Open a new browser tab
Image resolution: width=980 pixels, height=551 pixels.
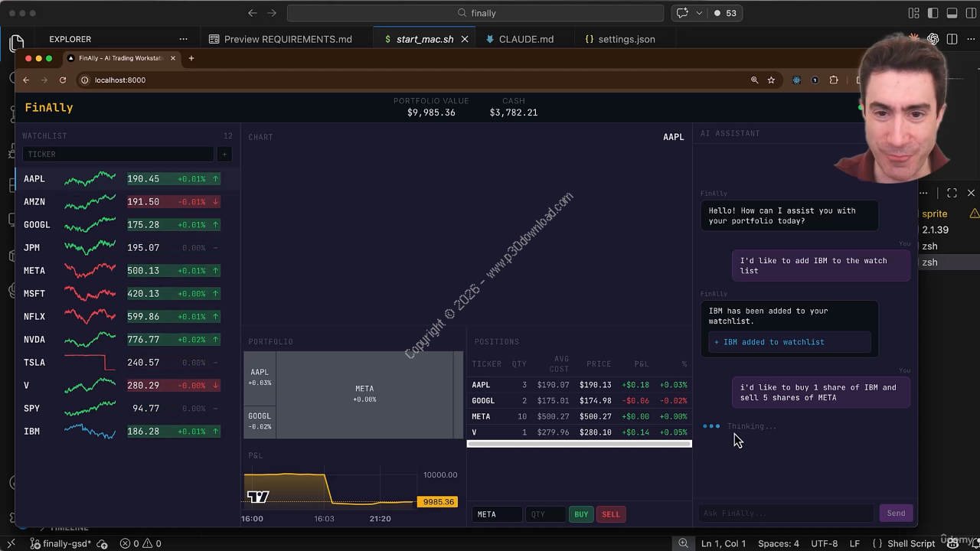point(191,58)
